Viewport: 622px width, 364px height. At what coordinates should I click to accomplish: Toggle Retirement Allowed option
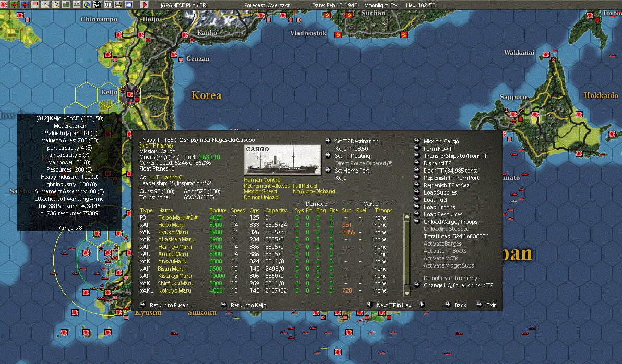click(x=267, y=186)
